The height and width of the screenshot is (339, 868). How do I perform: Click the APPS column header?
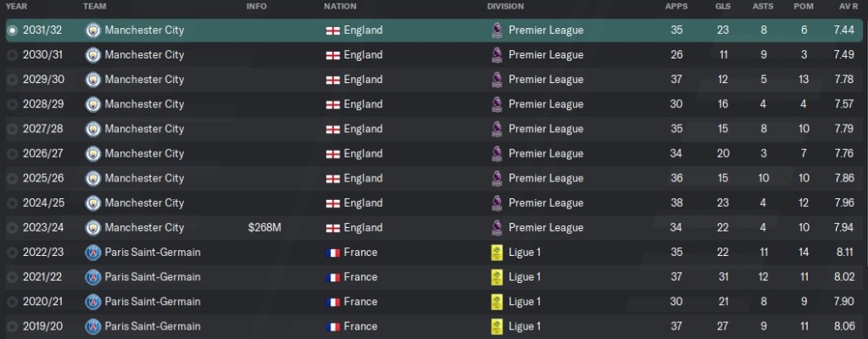pyautogui.click(x=676, y=7)
